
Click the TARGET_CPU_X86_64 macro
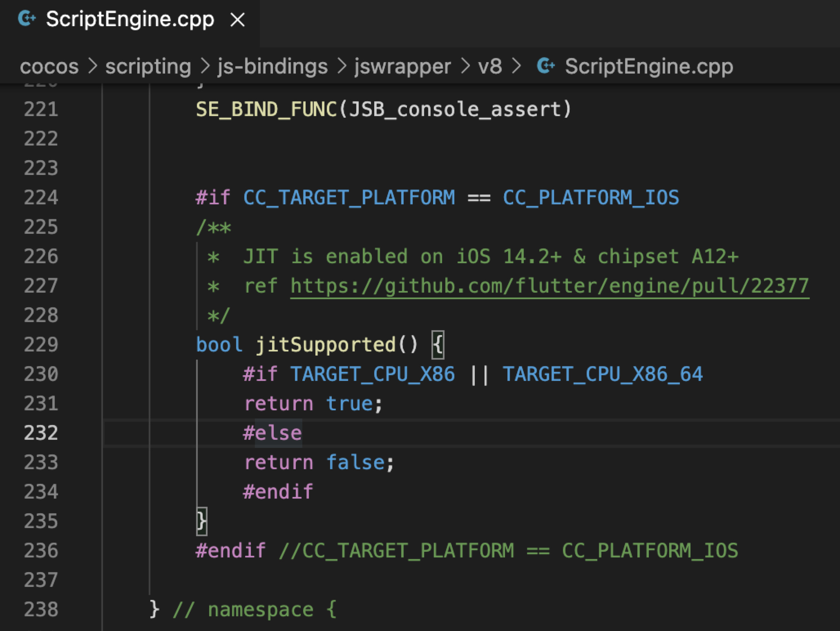pyautogui.click(x=603, y=374)
